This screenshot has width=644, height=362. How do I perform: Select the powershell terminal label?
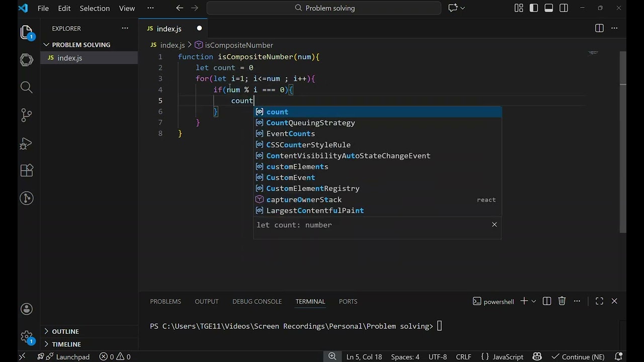point(494,301)
